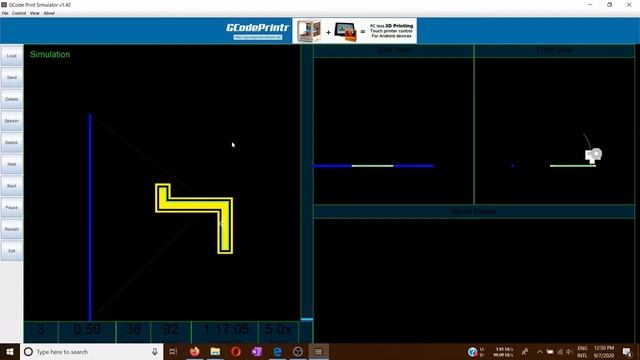Image resolution: width=640 pixels, height=360 pixels.
Task: Open Firefox from taskbar
Action: [194, 351]
